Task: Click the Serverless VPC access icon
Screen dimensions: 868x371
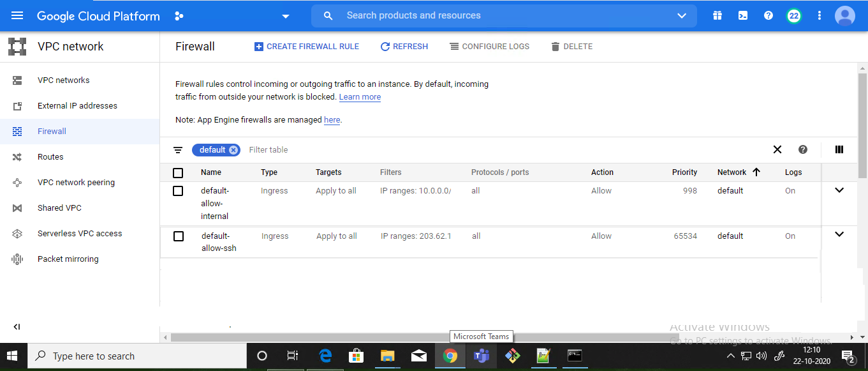Action: pos(17,234)
